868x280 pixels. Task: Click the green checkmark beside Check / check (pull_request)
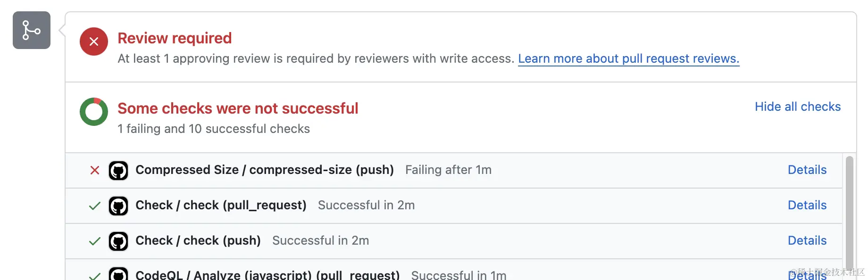[x=94, y=206]
